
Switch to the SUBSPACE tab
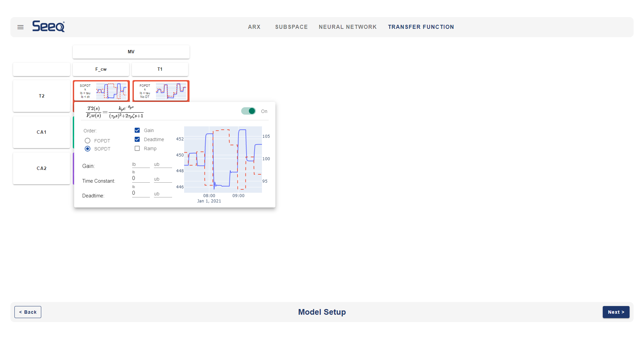[291, 27]
